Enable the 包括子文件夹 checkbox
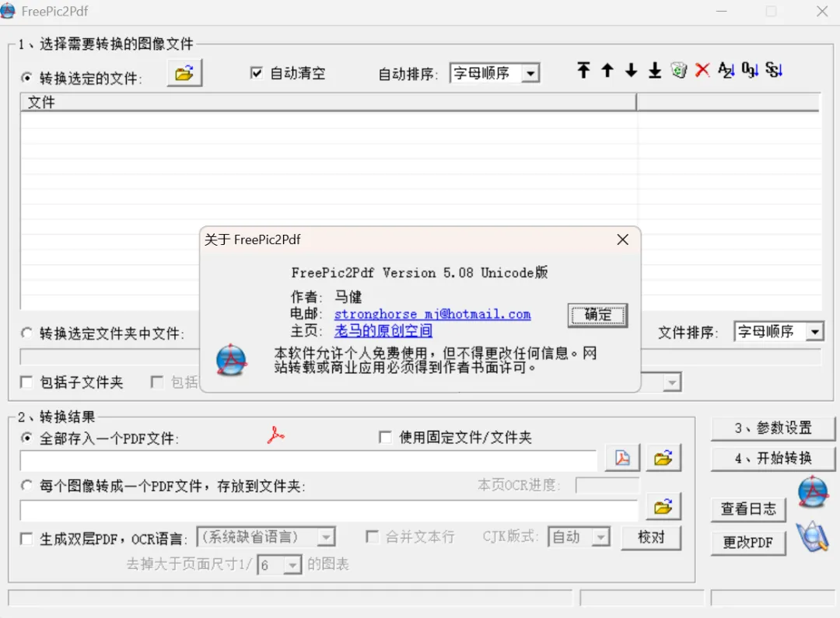The width and height of the screenshot is (840, 618). point(26,382)
